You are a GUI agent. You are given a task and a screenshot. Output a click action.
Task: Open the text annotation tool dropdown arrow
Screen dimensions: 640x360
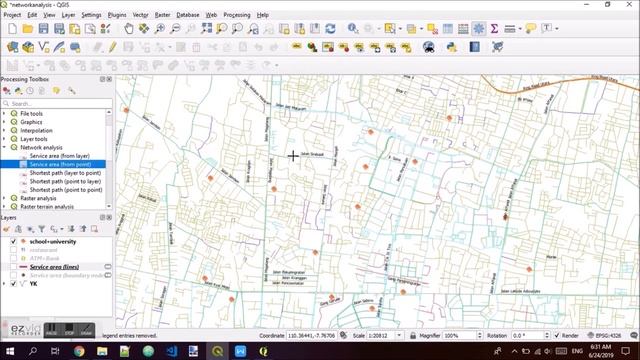[x=557, y=29]
